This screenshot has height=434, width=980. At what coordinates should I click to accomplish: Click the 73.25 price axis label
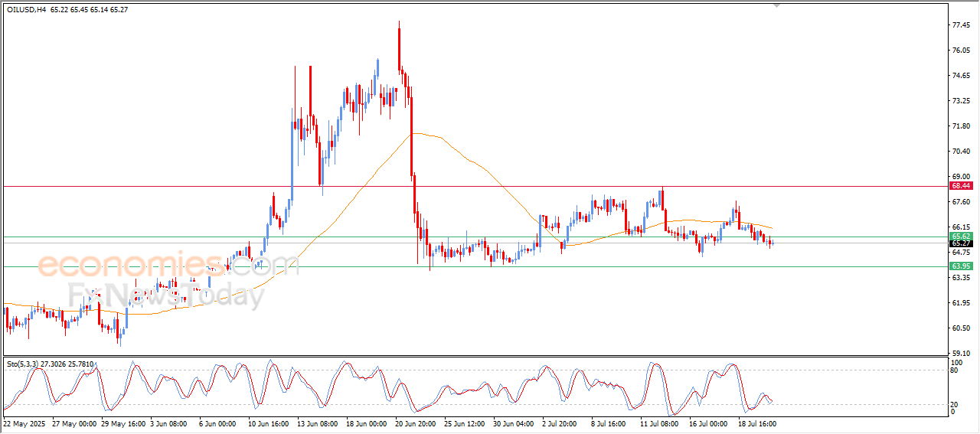click(x=962, y=101)
